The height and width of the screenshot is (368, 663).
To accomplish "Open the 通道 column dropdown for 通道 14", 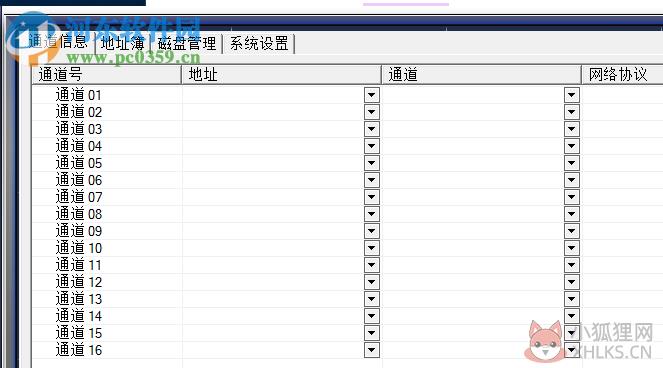I will (x=572, y=316).
